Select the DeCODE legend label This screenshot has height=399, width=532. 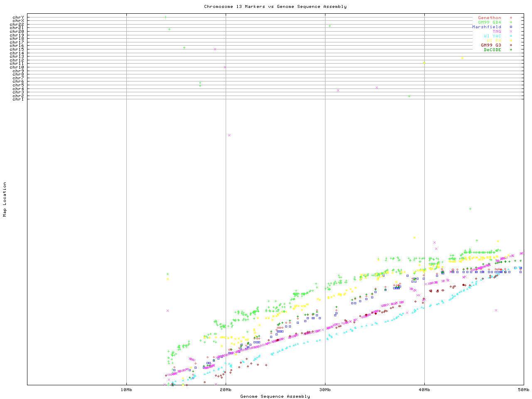[x=492, y=50]
